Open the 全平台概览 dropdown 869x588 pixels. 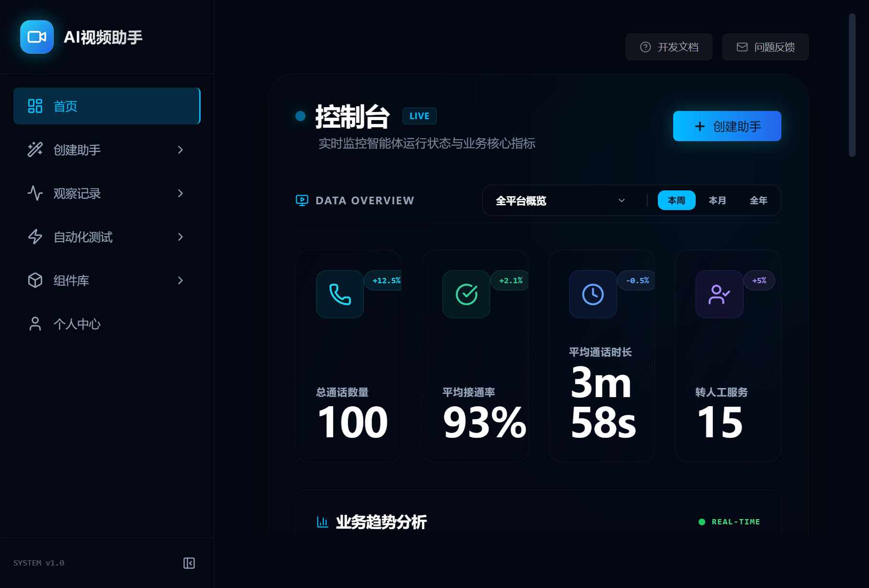pos(560,200)
